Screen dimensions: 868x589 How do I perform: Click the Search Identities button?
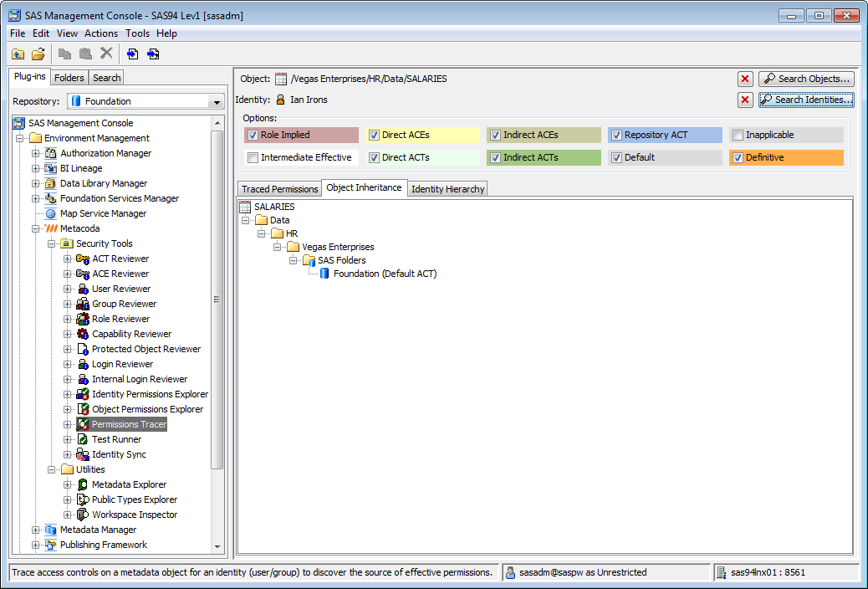pos(807,100)
